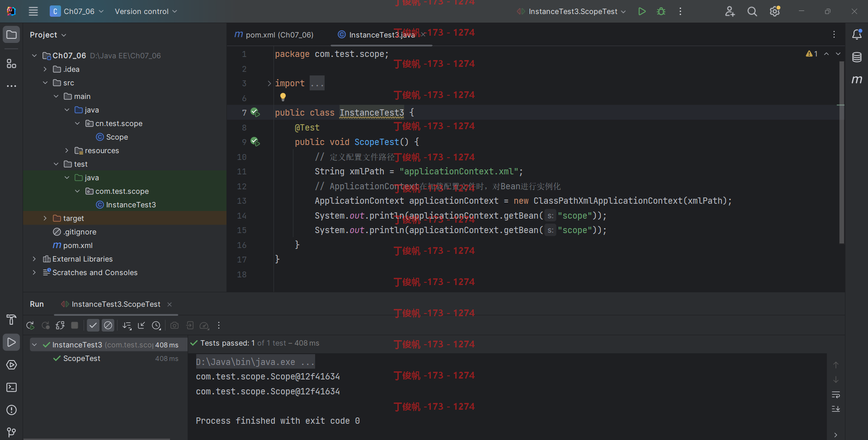Toggle scroll to end of console

pos(836,409)
